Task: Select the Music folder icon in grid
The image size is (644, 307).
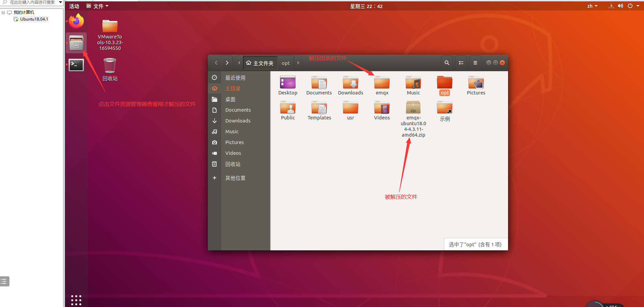Action: pyautogui.click(x=413, y=86)
